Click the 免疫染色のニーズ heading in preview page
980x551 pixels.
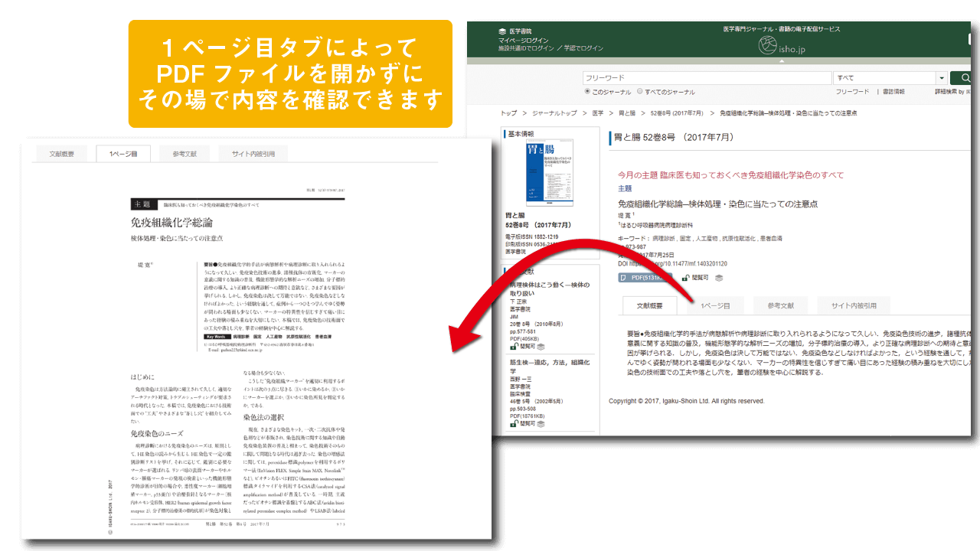(x=158, y=435)
